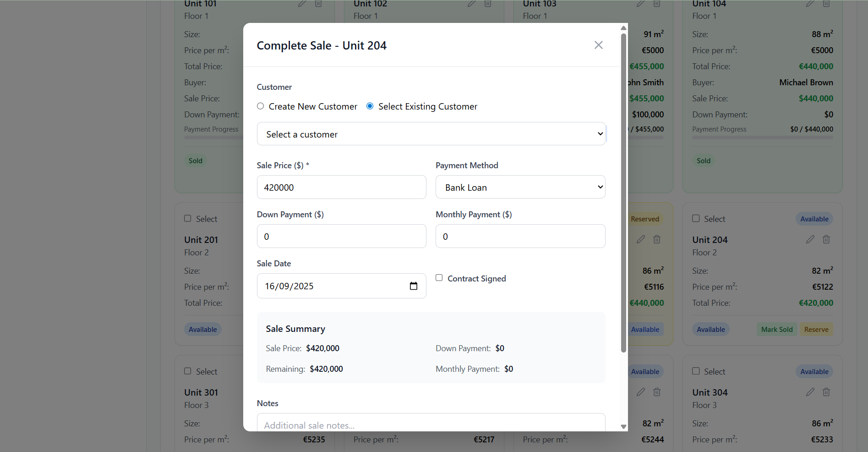Open the Select a customer dropdown
The height and width of the screenshot is (452, 868).
pos(431,134)
